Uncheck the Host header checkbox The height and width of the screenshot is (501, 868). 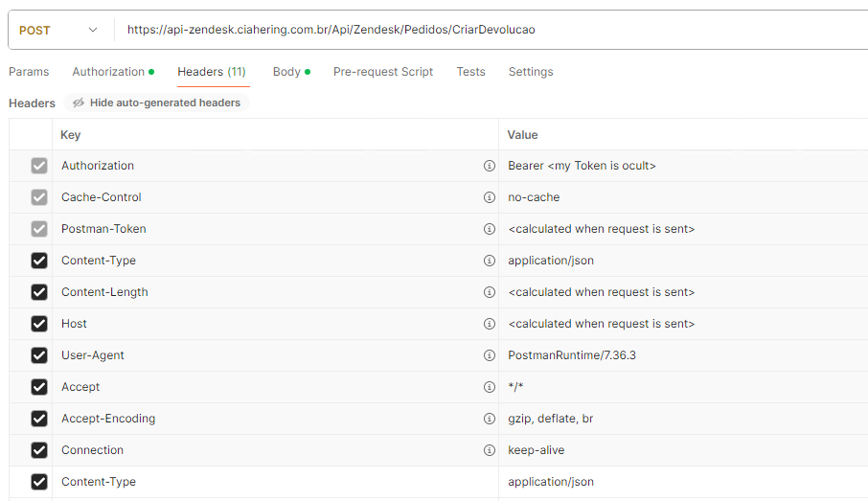[x=39, y=324]
